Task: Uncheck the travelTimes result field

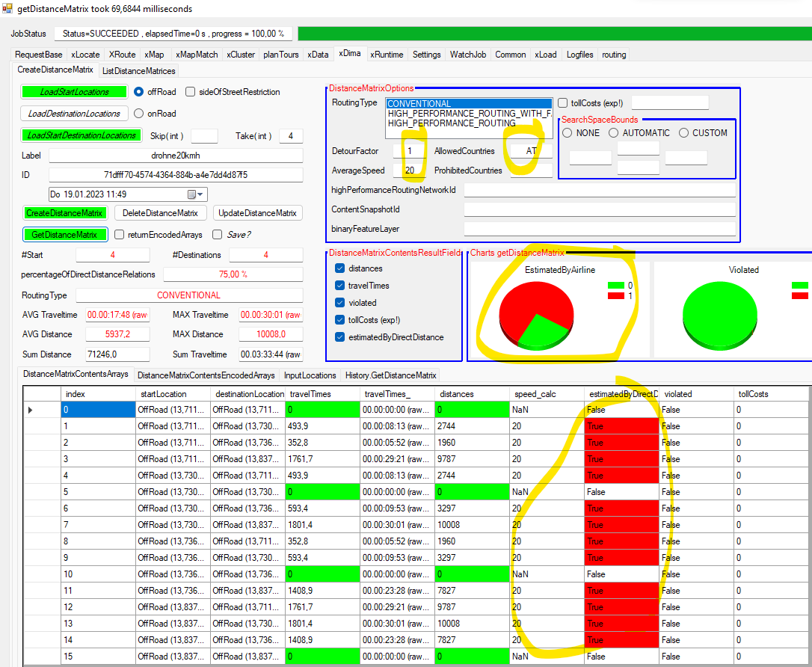Action: 340,286
